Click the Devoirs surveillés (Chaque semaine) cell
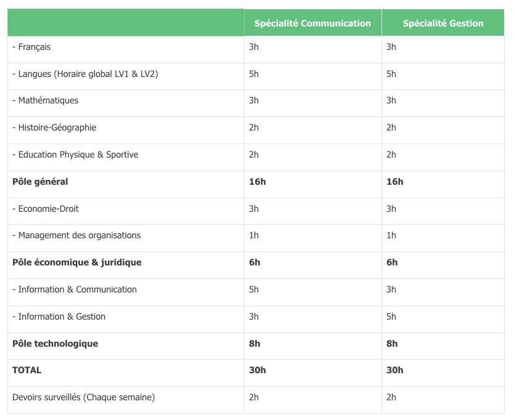The image size is (514, 420). point(84,397)
